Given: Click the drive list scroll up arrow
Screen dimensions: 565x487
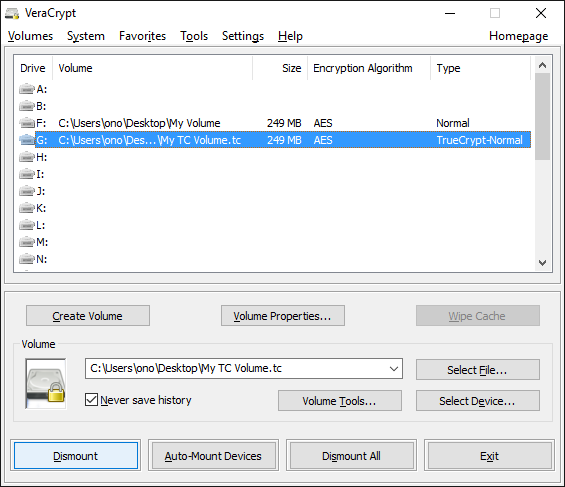Looking at the screenshot, I should click(542, 65).
